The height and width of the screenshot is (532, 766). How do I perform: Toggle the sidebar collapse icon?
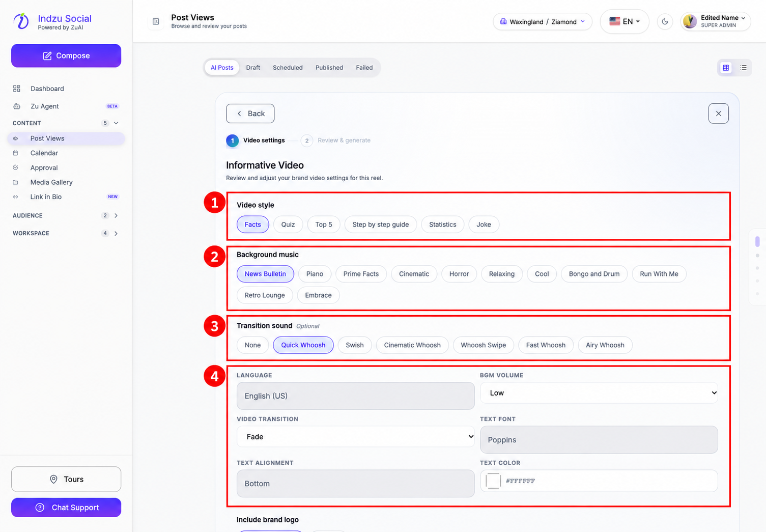(156, 21)
